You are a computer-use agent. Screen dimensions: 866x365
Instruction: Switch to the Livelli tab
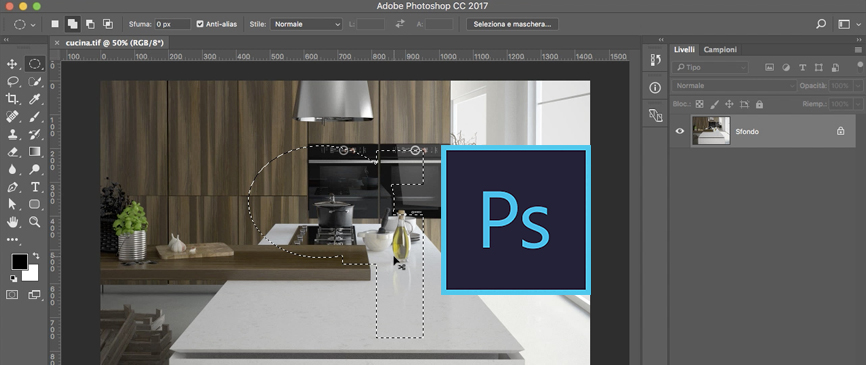(x=684, y=50)
